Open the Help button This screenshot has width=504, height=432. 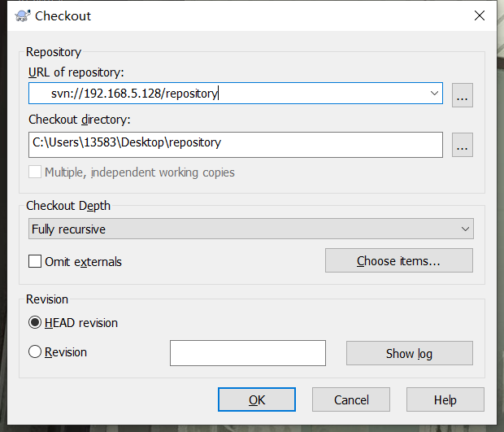[445, 399]
